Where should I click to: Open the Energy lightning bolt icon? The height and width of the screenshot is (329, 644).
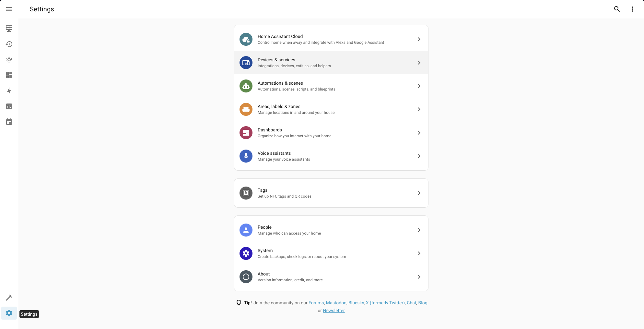tap(9, 91)
